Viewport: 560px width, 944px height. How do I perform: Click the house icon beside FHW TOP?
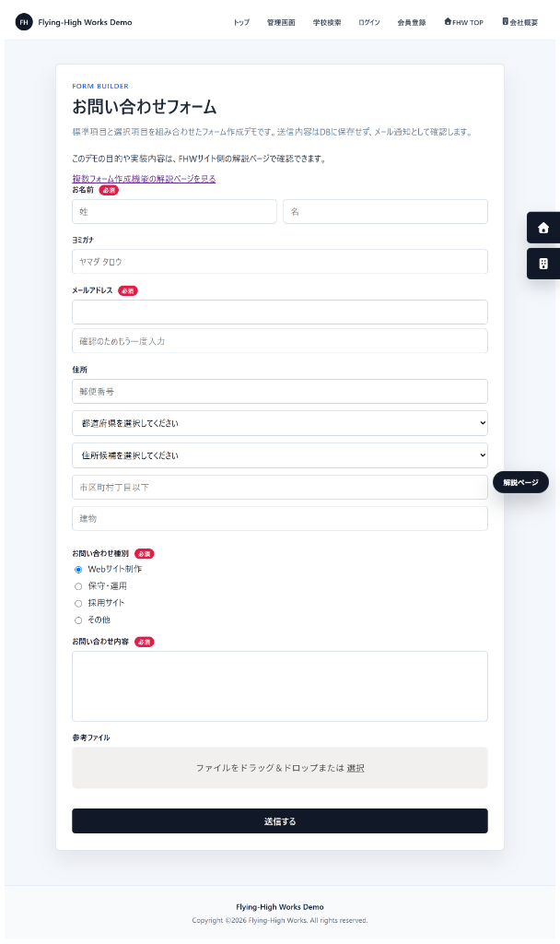pos(448,22)
